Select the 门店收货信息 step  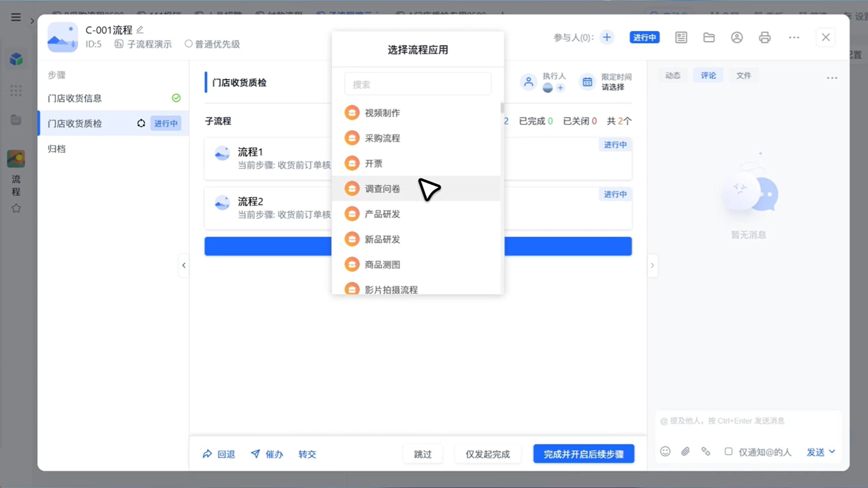[114, 98]
